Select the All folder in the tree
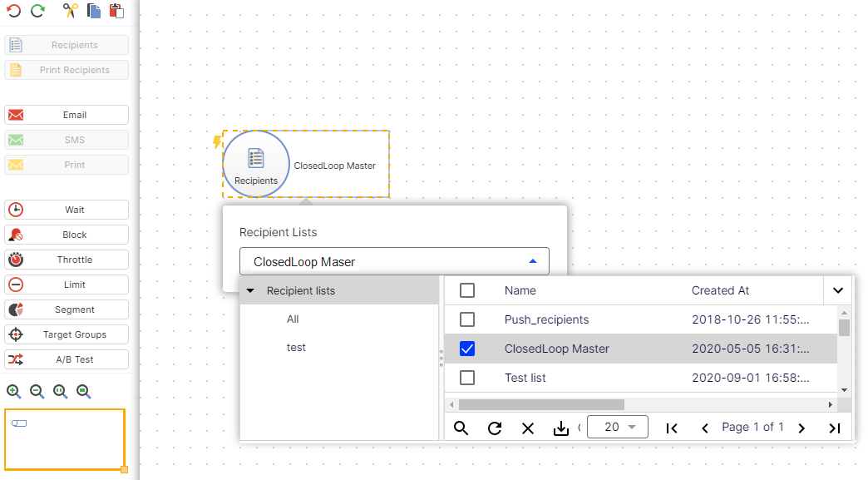 coord(293,319)
